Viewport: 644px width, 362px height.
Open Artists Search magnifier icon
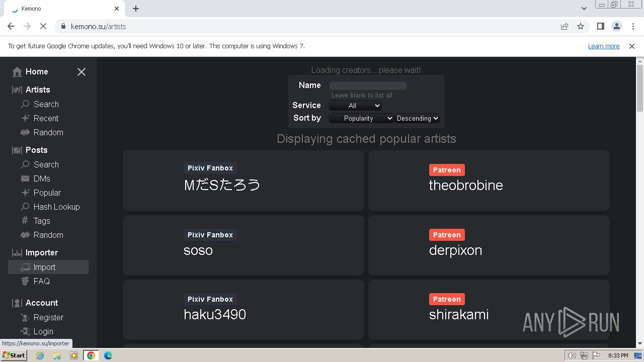point(25,104)
